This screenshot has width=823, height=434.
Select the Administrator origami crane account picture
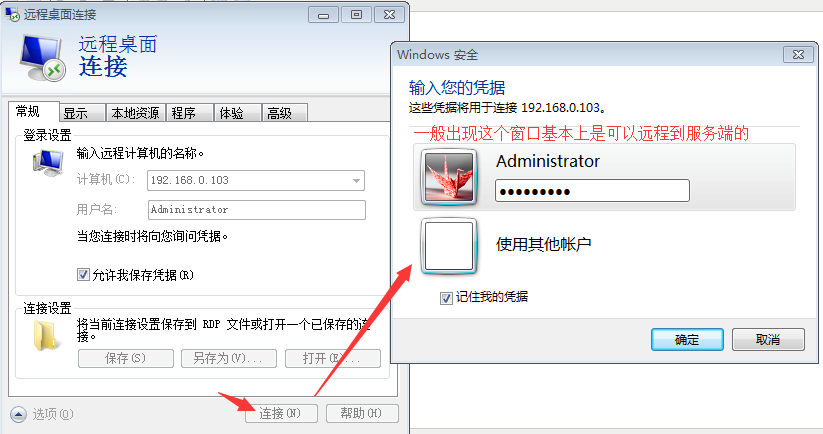tap(449, 177)
